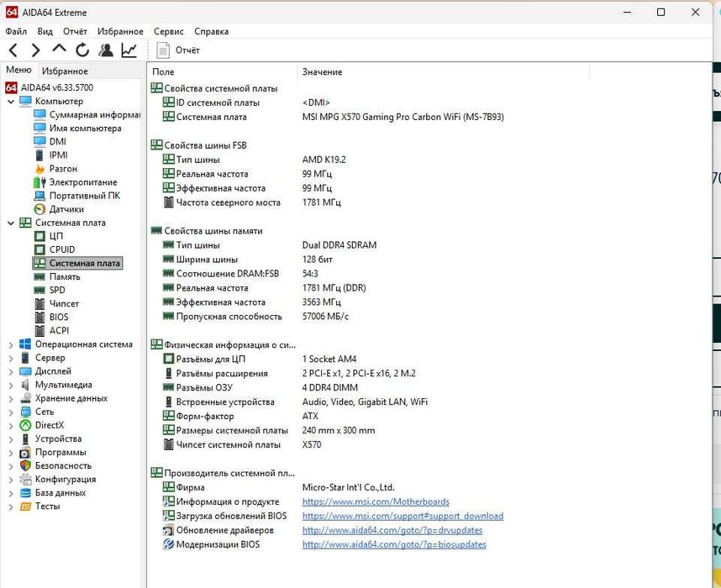The height and width of the screenshot is (588, 721).
Task: Switch to the Избранное sidebar tab
Action: [65, 71]
